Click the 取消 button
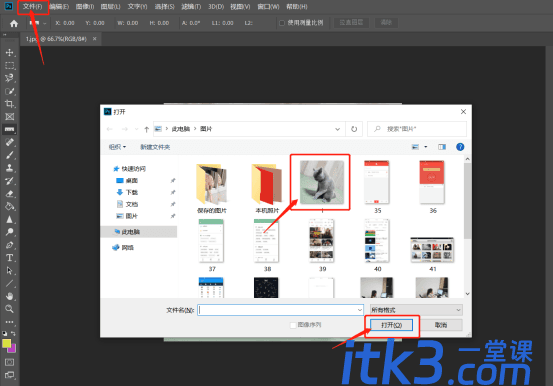The image size is (553, 386). 441,325
